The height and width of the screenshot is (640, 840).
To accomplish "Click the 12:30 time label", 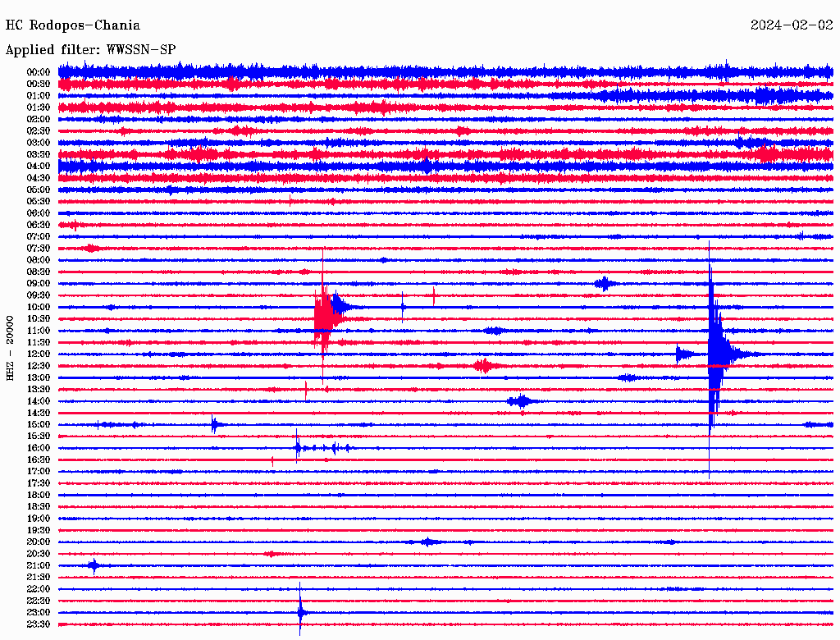I will tap(39, 366).
